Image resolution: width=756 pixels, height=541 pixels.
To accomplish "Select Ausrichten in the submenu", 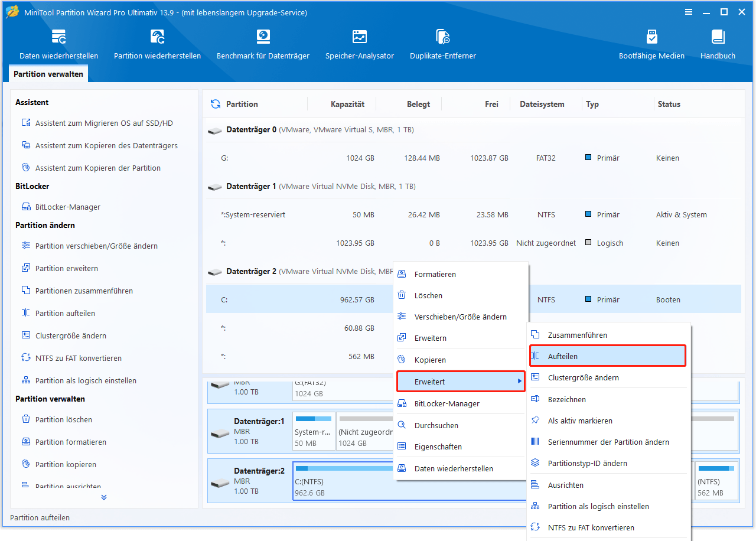I will coord(608,485).
